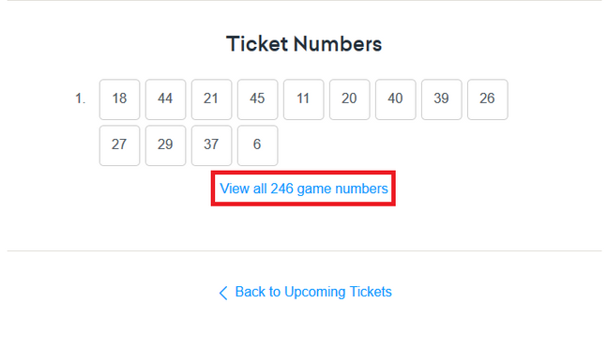Go back to Upcoming Tickets

pos(305,292)
